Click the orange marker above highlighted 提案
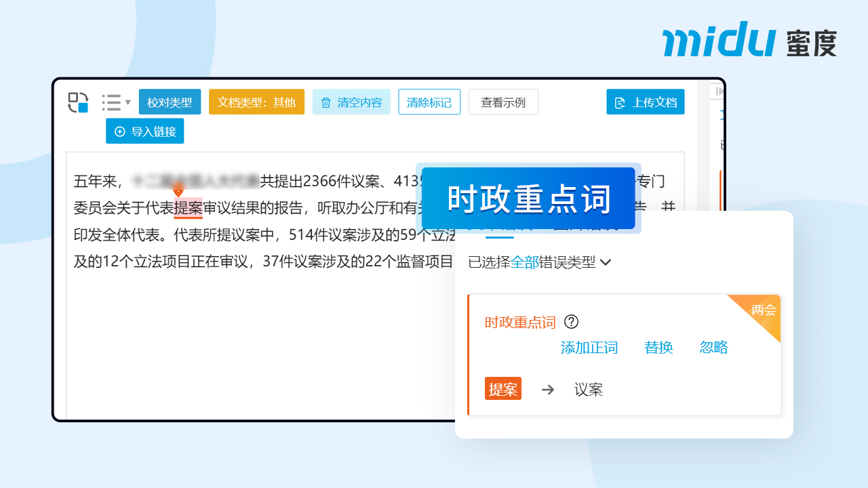Screen dimensions: 868x488 pos(178,190)
